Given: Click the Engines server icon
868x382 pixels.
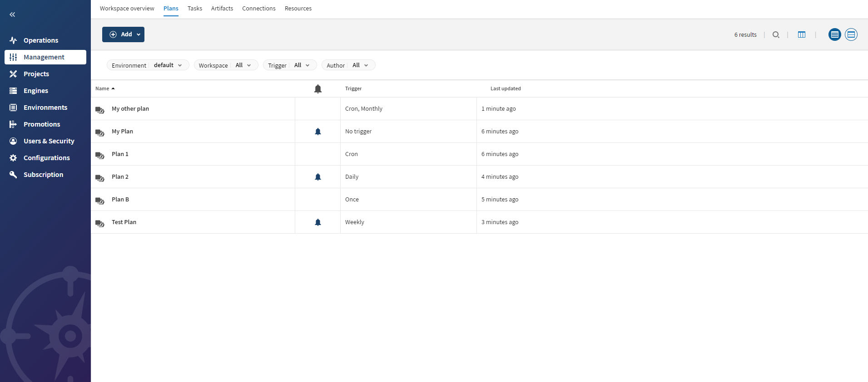Looking at the screenshot, I should point(13,91).
